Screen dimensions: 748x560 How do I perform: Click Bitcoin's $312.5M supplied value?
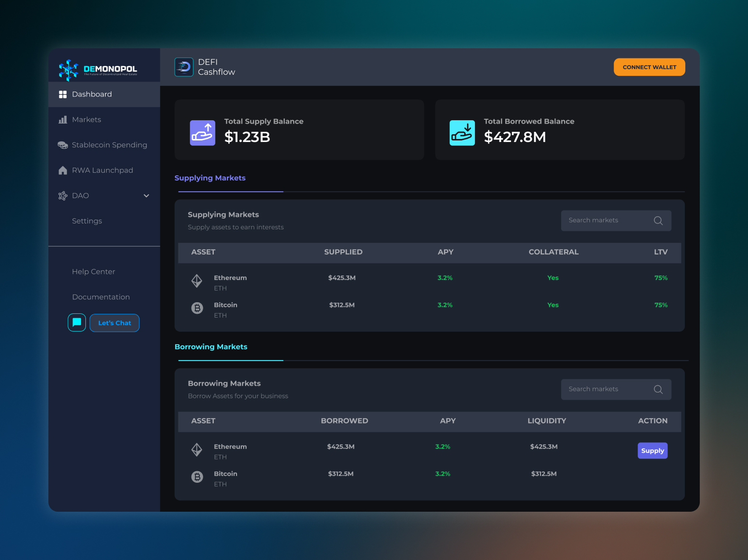[x=342, y=305]
